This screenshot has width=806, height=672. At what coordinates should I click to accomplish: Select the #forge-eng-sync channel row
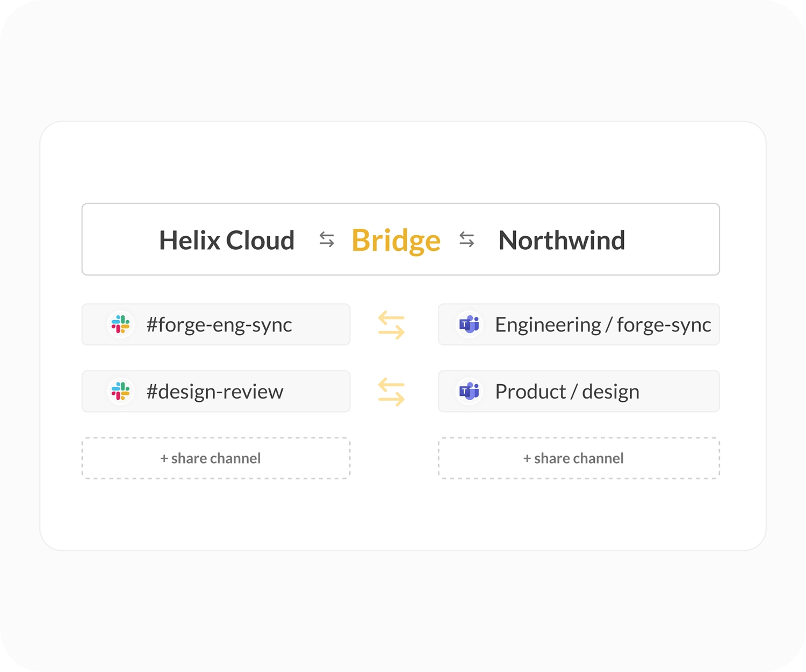click(x=216, y=324)
